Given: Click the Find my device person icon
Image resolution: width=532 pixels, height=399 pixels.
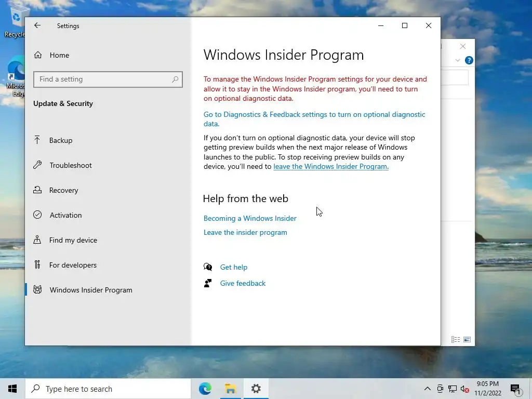Looking at the screenshot, I should click(37, 240).
